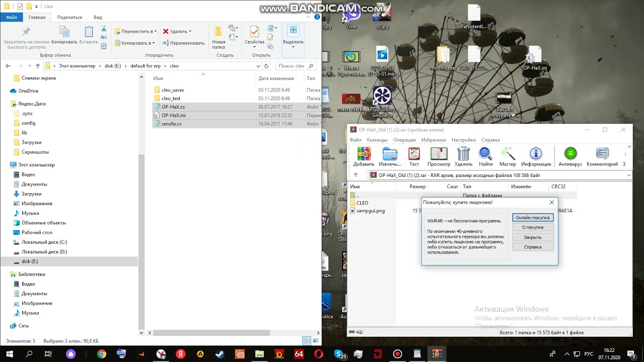644x362 pixels.
Task: Open Steam from the taskbar
Action: tap(220, 354)
